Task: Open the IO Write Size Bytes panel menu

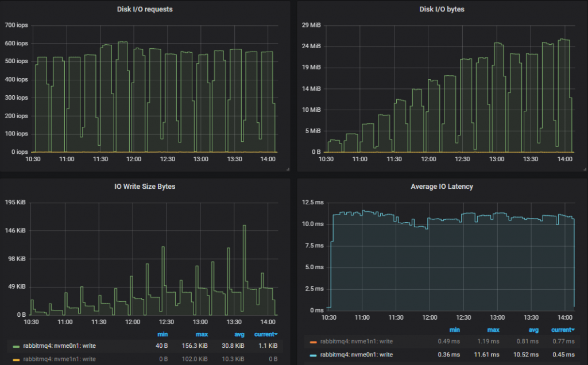Action: (x=144, y=186)
